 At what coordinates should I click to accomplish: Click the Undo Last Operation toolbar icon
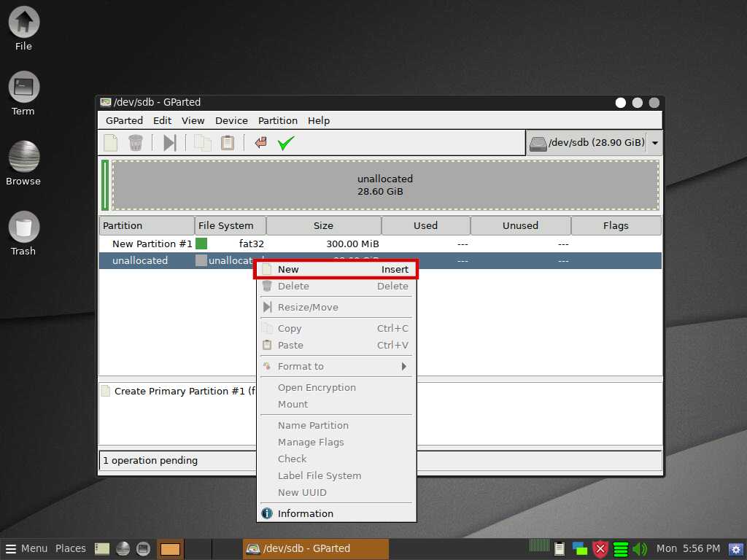(260, 143)
